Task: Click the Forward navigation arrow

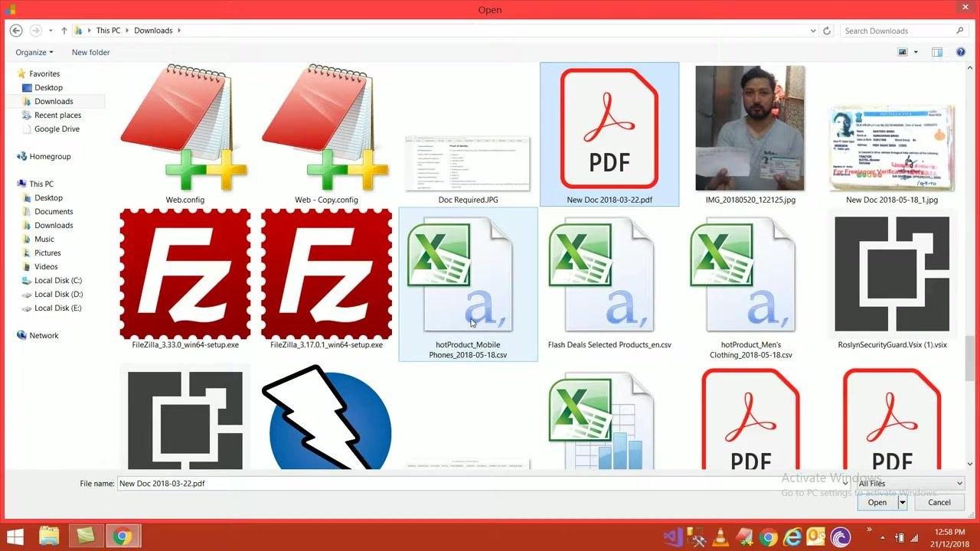Action: pos(36,31)
